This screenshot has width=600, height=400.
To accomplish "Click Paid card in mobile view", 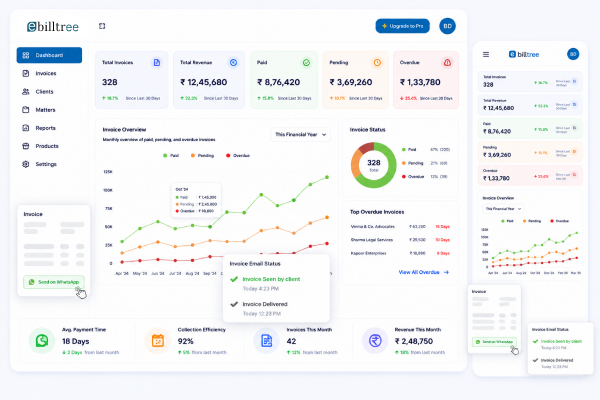I will (530, 128).
